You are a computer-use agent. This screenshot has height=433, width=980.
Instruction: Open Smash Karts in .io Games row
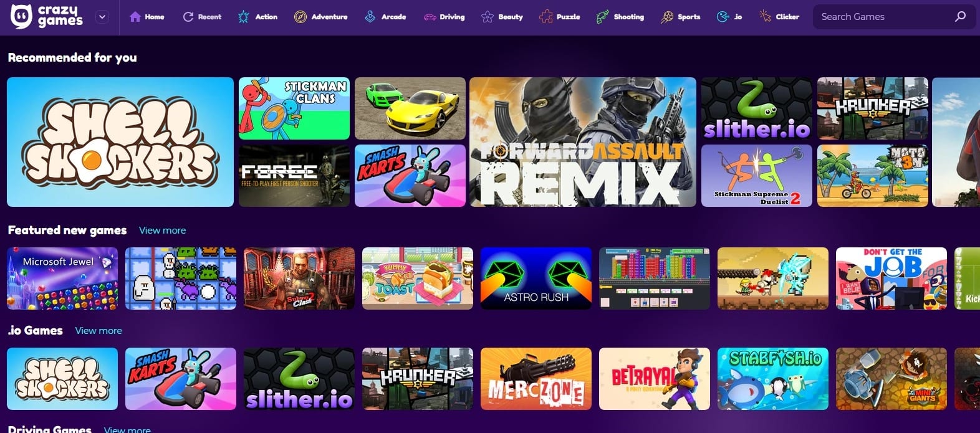click(181, 379)
